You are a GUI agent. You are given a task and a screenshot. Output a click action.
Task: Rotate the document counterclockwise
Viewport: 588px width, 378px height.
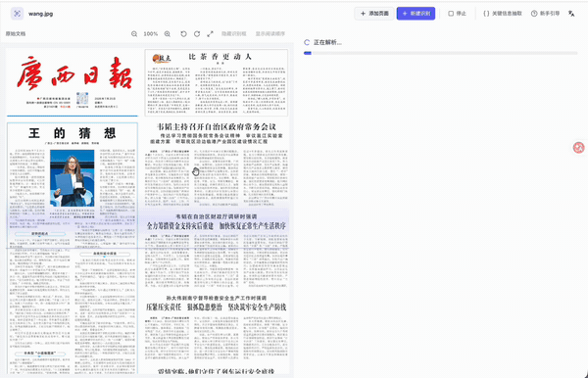(184, 33)
